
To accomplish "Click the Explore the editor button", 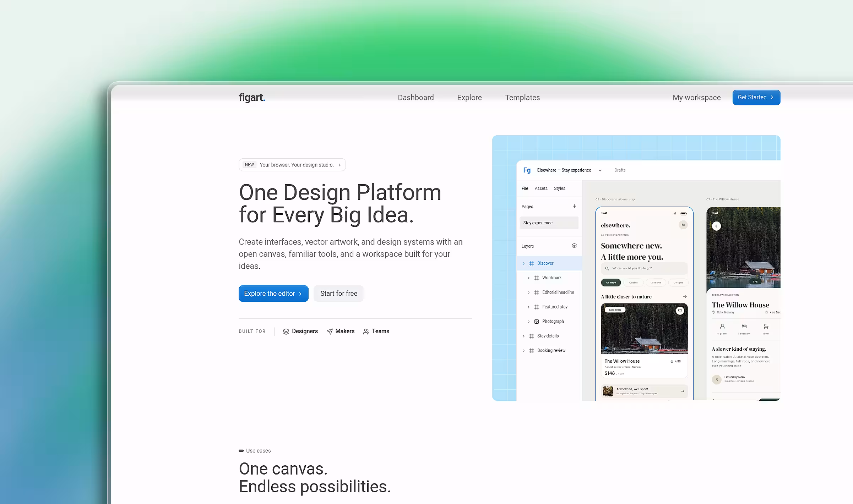I will pos(273,294).
